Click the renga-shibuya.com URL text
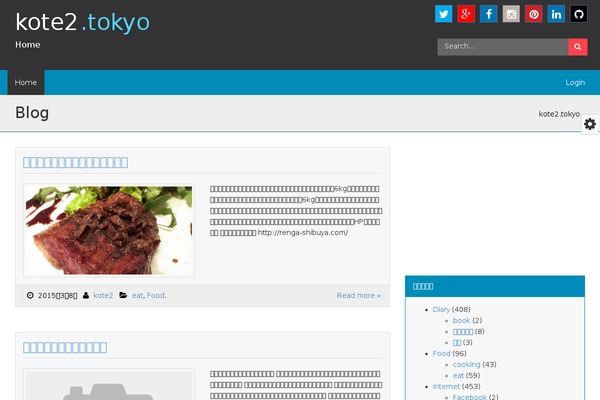 pyautogui.click(x=303, y=232)
